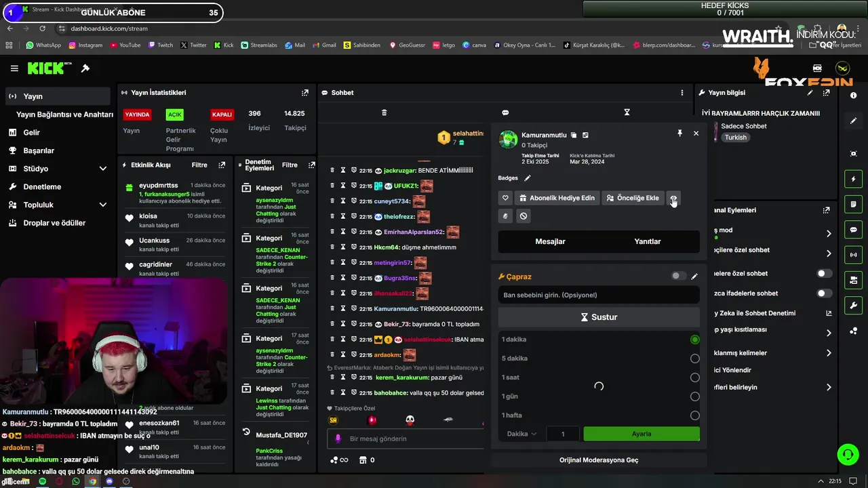Open the hamburger menu beside the KICK logo
This screenshot has height=488, width=868.
pyautogui.click(x=14, y=68)
